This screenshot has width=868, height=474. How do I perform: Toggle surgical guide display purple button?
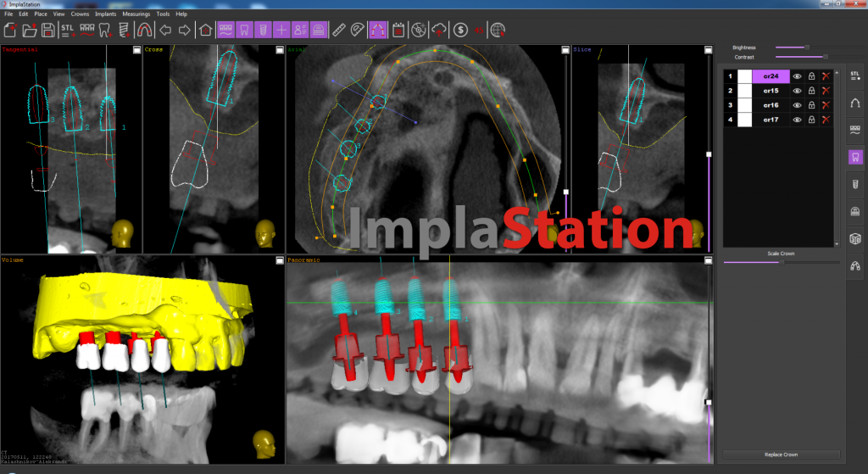point(319,30)
